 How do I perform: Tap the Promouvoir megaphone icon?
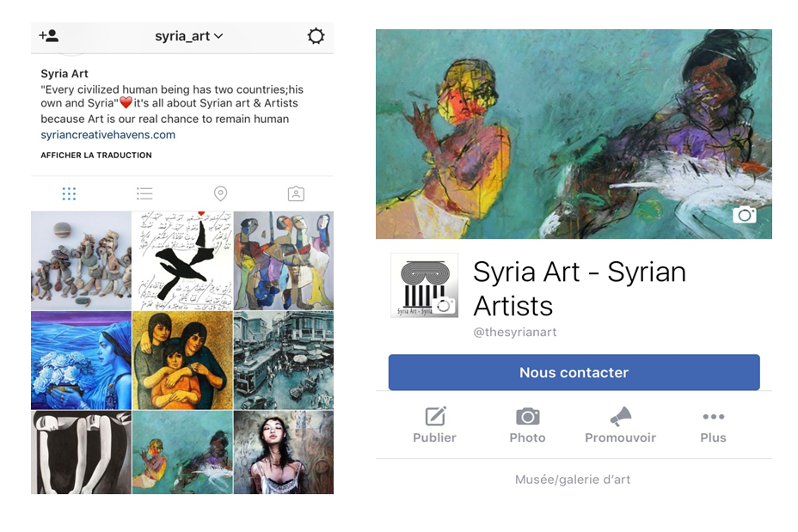click(620, 418)
